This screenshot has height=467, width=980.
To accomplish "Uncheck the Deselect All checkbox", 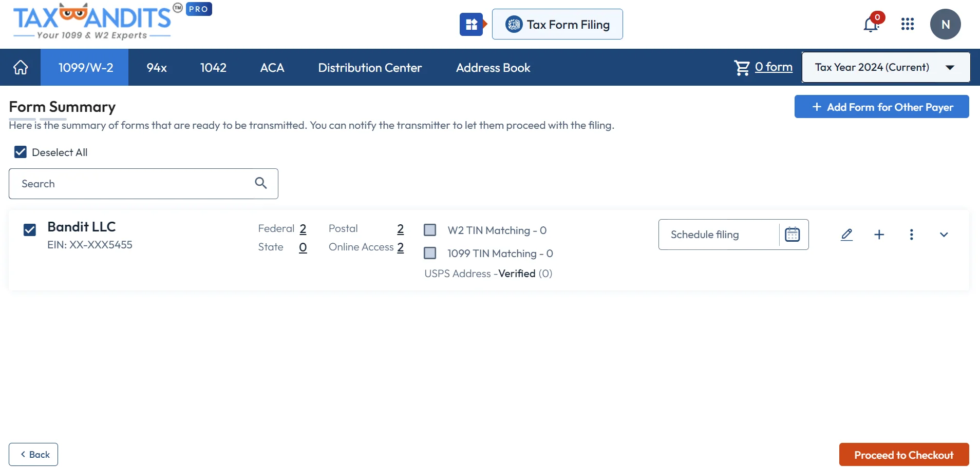I will 20,152.
